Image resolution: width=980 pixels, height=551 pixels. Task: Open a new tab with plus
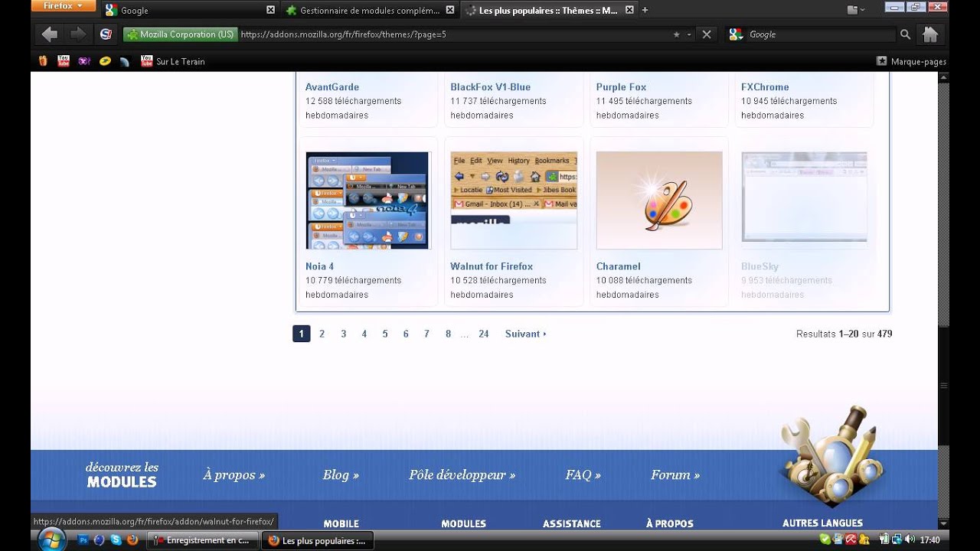tap(645, 10)
